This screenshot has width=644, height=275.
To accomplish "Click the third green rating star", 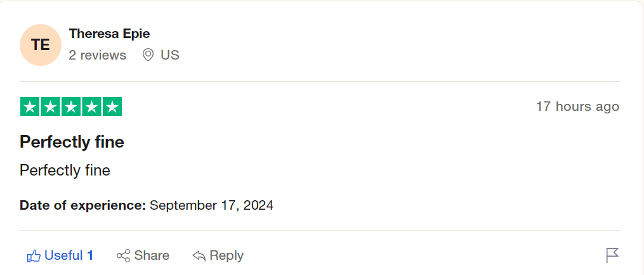I will click(71, 107).
